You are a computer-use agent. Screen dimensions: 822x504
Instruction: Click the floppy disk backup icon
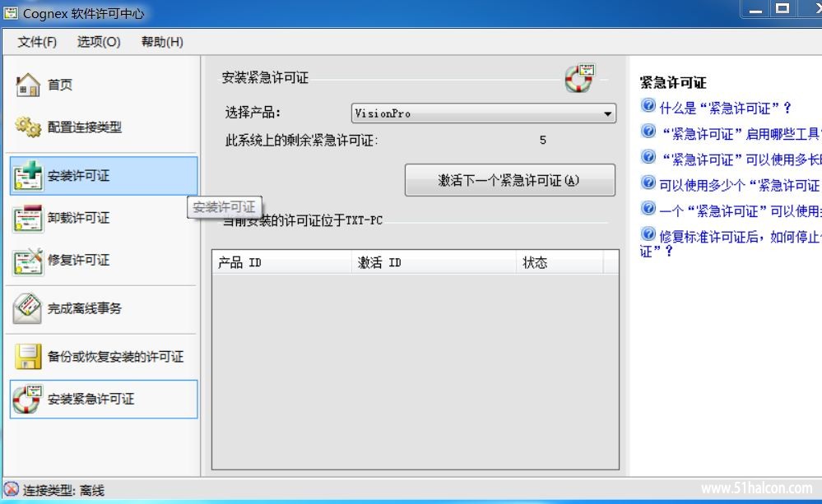pos(28,356)
